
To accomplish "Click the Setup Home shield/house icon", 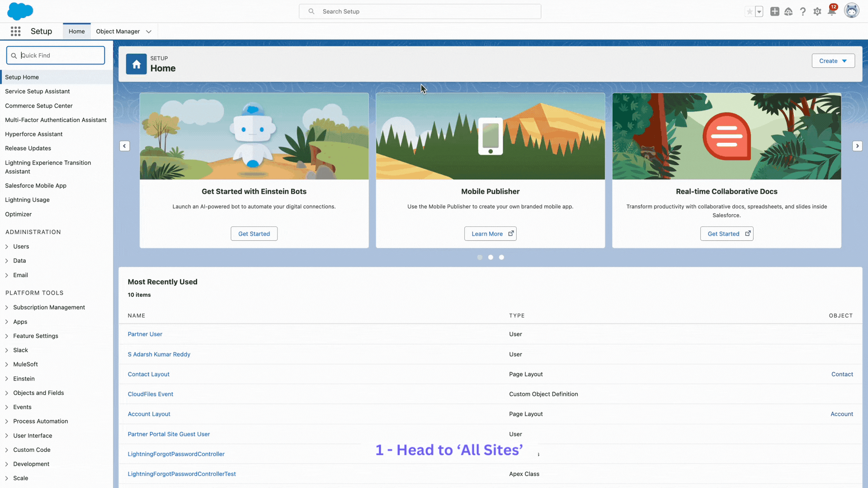I will [x=136, y=64].
